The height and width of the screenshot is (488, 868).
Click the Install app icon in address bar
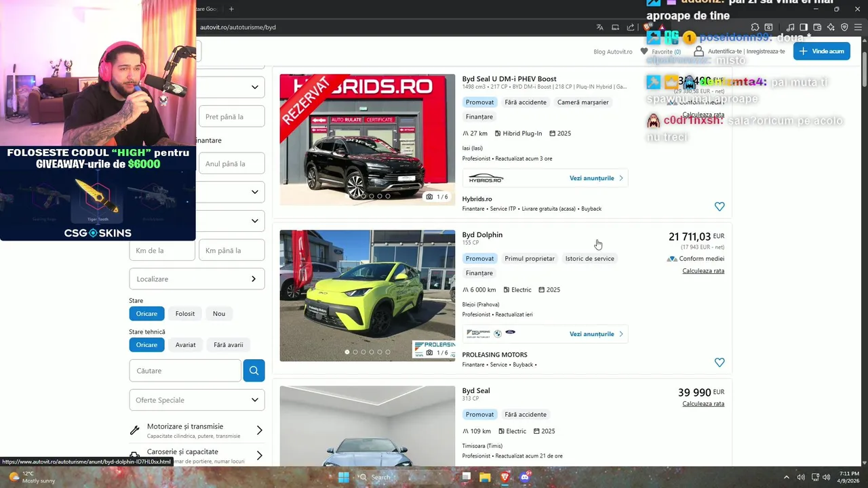pyautogui.click(x=615, y=27)
